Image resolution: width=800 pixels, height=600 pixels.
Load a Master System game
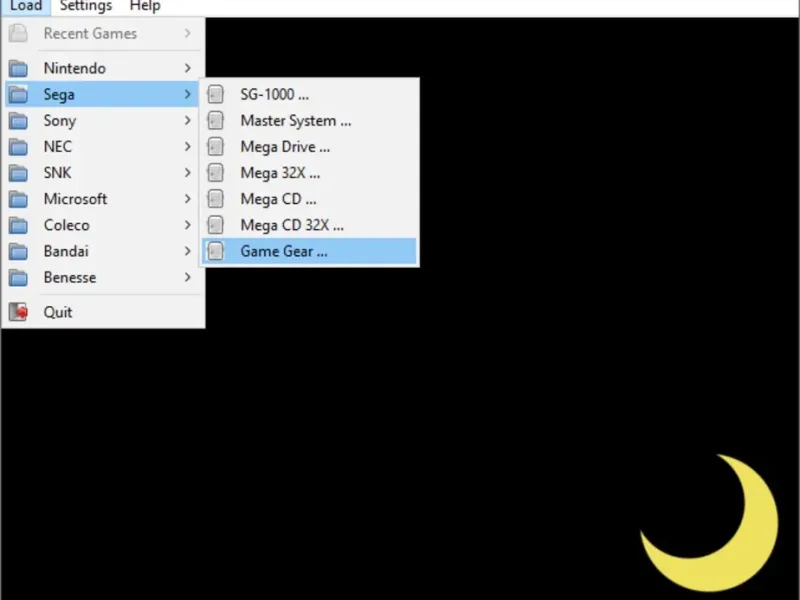click(309, 121)
